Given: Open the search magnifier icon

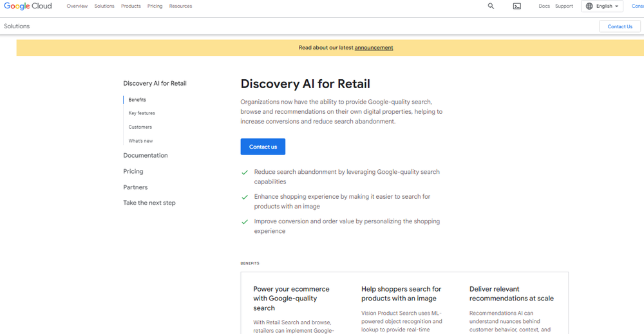Looking at the screenshot, I should tap(491, 6).
